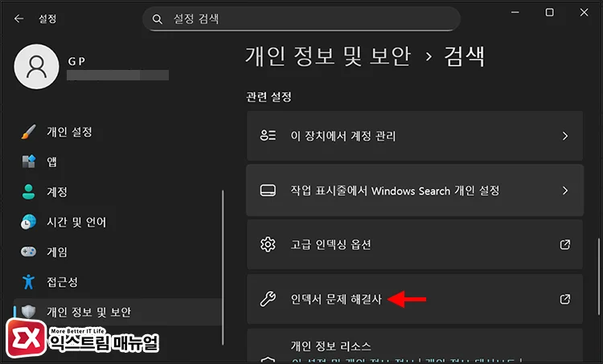Screen dimensions: 603x364
Task: Click the GP account name
Action: tap(76, 61)
